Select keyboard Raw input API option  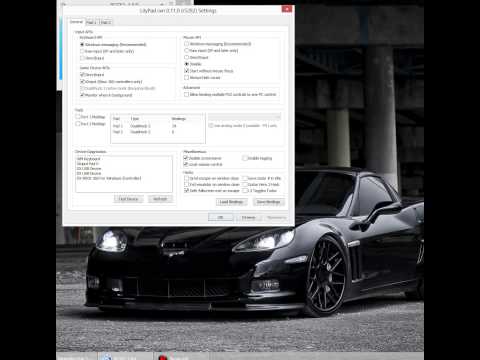107,51
